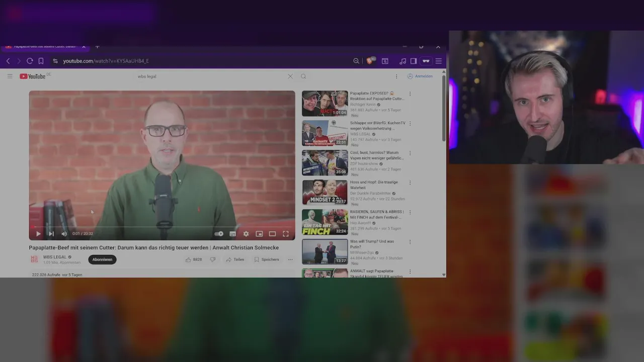This screenshot has height=362, width=644.
Task: Click the video title heading text
Action: coord(154,248)
